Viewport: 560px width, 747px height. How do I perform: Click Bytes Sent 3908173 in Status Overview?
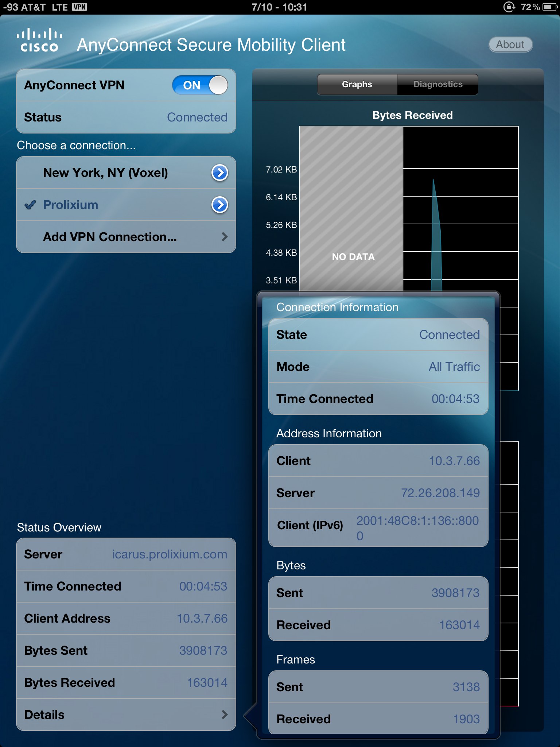click(126, 650)
